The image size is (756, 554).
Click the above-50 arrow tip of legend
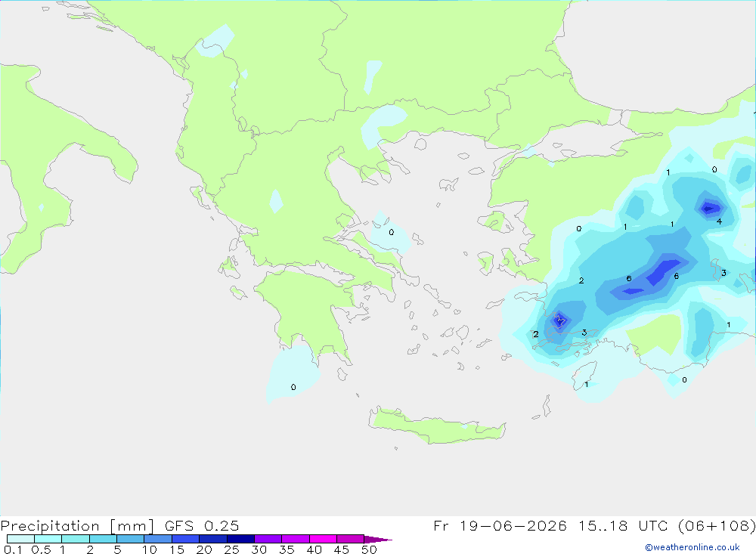pos(377,540)
